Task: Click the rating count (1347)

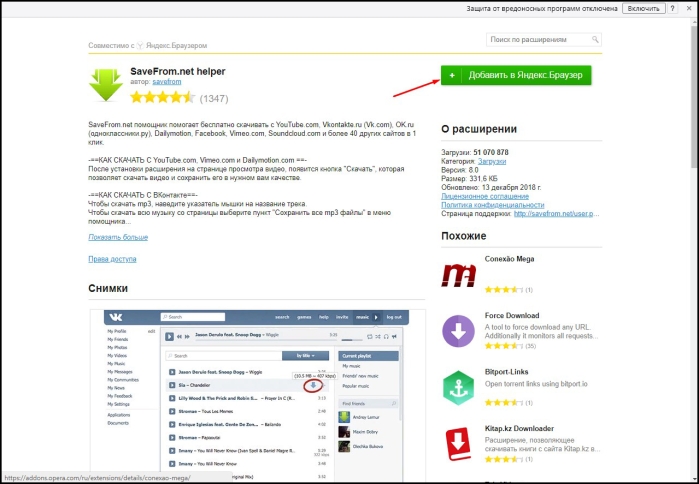Action: pos(214,98)
